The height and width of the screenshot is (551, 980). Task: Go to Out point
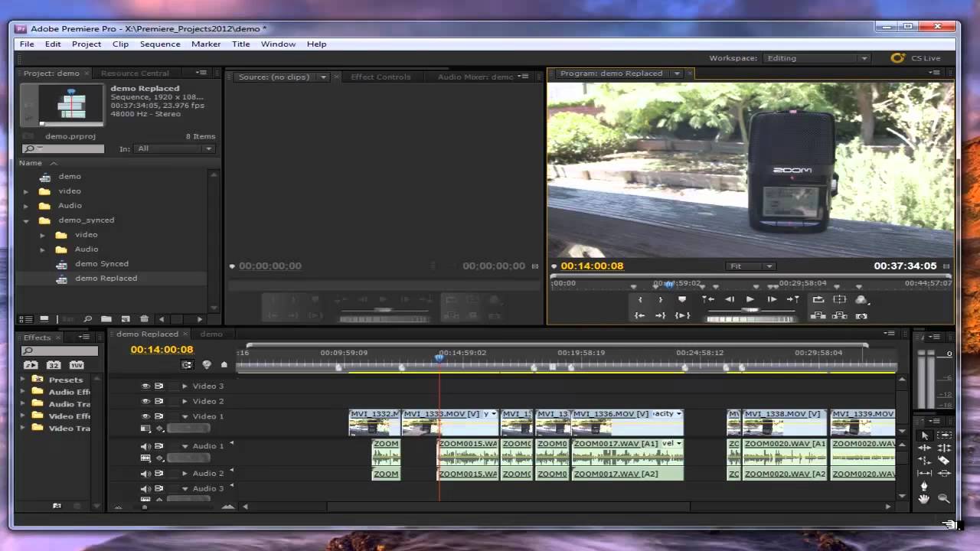pyautogui.click(x=661, y=315)
